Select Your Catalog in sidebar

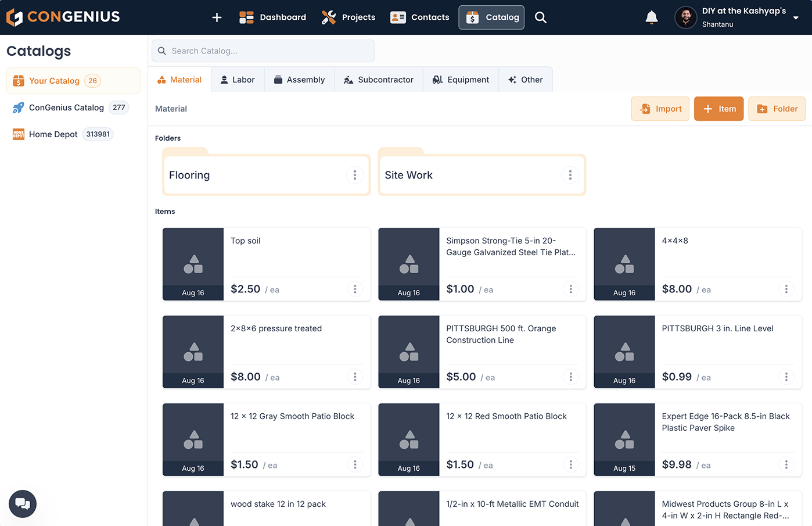click(73, 81)
